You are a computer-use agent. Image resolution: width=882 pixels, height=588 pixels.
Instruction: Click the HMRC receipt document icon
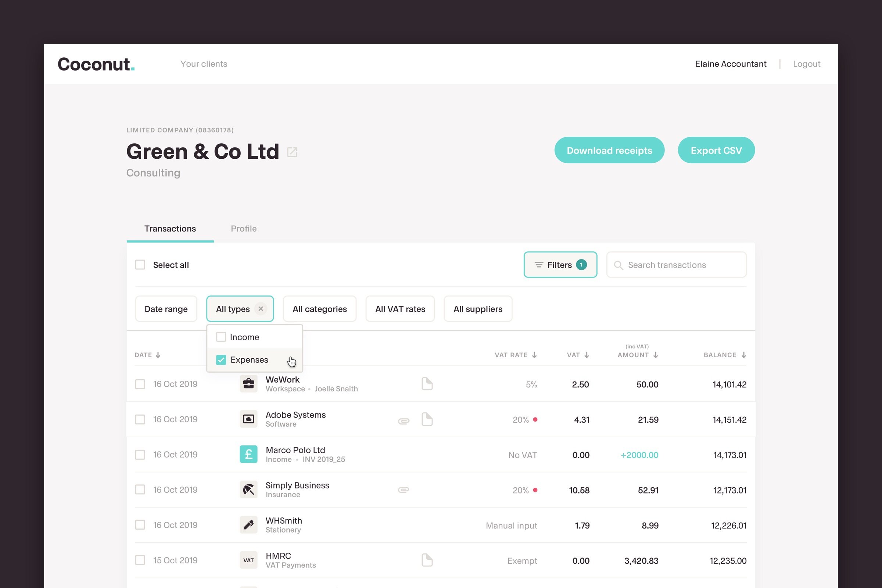coord(427,560)
